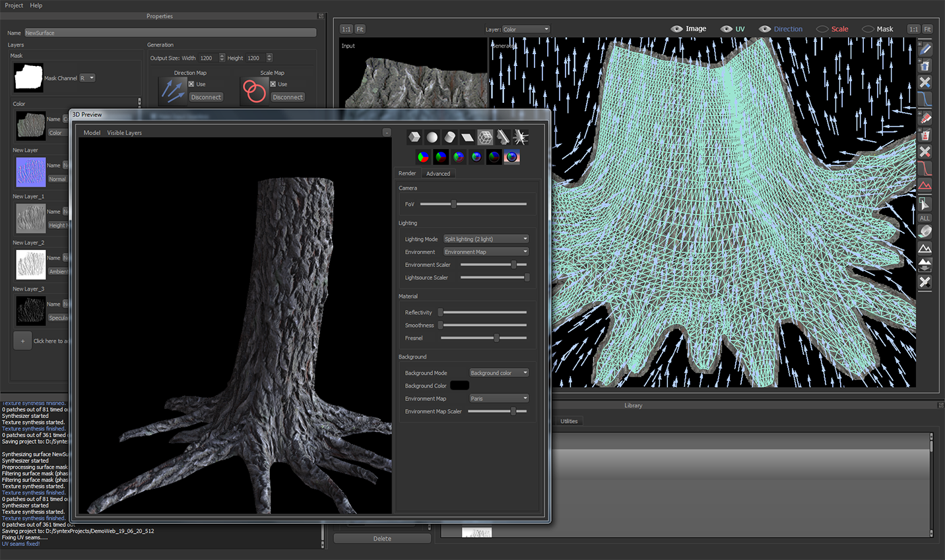Screen dimensions: 945x560
Task: Switch to the flat plane preview model
Action: pyautogui.click(x=467, y=137)
